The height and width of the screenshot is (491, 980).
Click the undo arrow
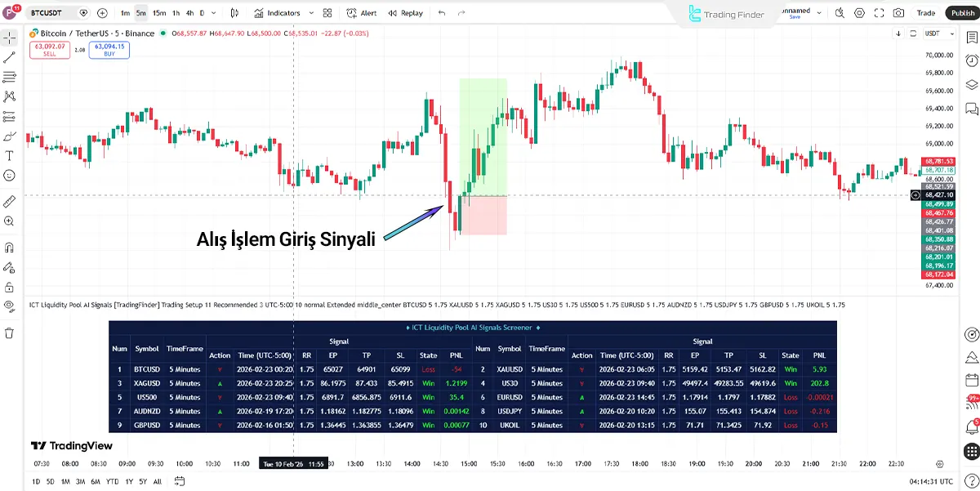[442, 13]
